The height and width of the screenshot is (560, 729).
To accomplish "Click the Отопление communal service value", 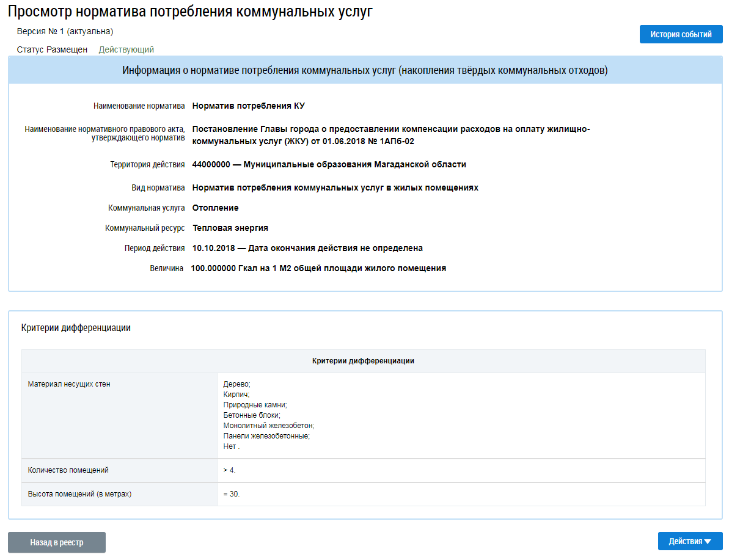I will point(215,208).
